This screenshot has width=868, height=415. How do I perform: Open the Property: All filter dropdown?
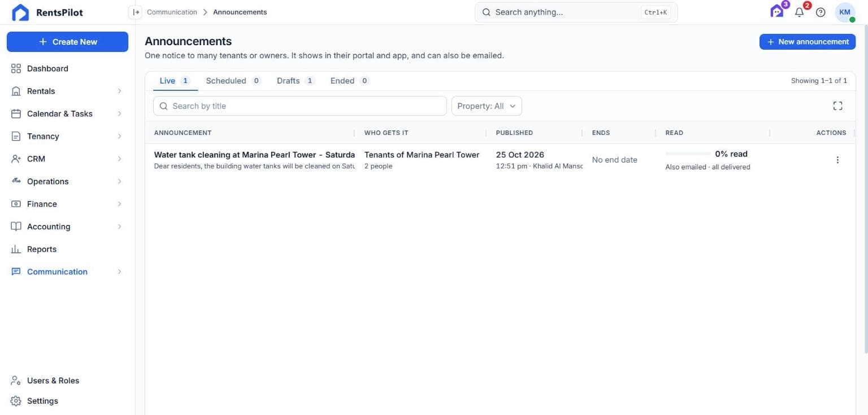click(487, 106)
